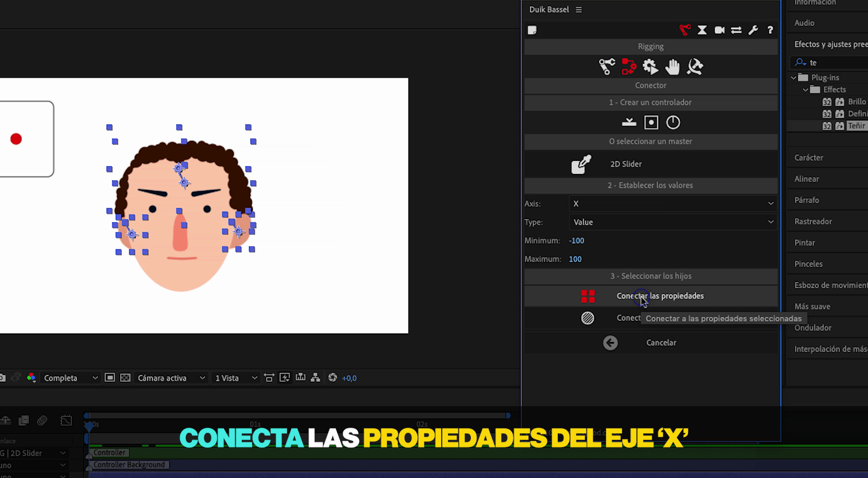Select the Controller layer in the timeline
868x478 pixels.
click(109, 452)
